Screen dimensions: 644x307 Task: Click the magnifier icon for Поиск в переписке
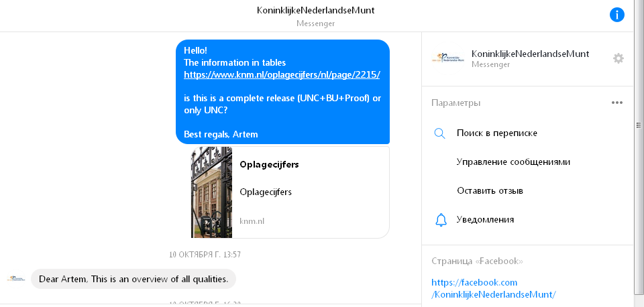tap(439, 133)
